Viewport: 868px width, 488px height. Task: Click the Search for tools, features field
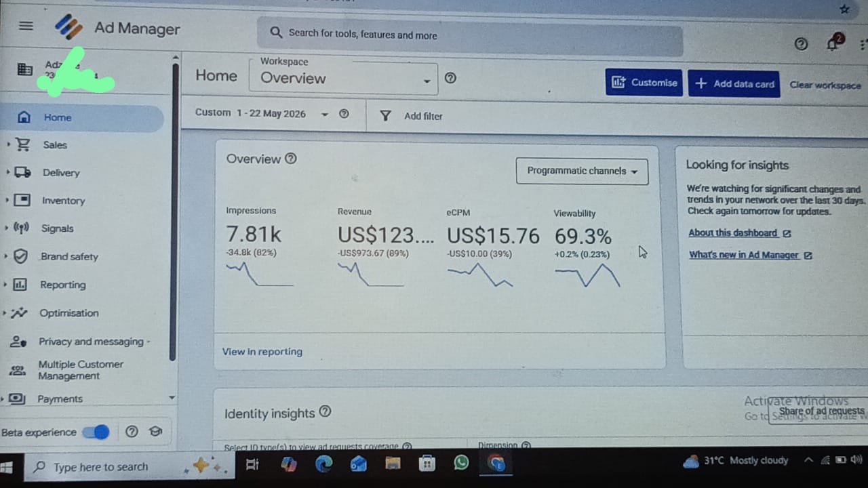click(x=469, y=35)
